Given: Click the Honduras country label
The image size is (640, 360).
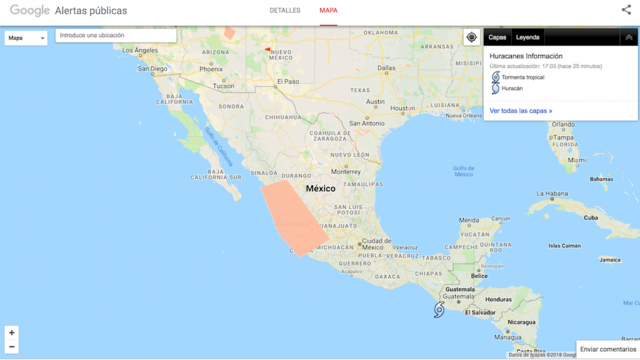Looking at the screenshot, I should 498,299.
